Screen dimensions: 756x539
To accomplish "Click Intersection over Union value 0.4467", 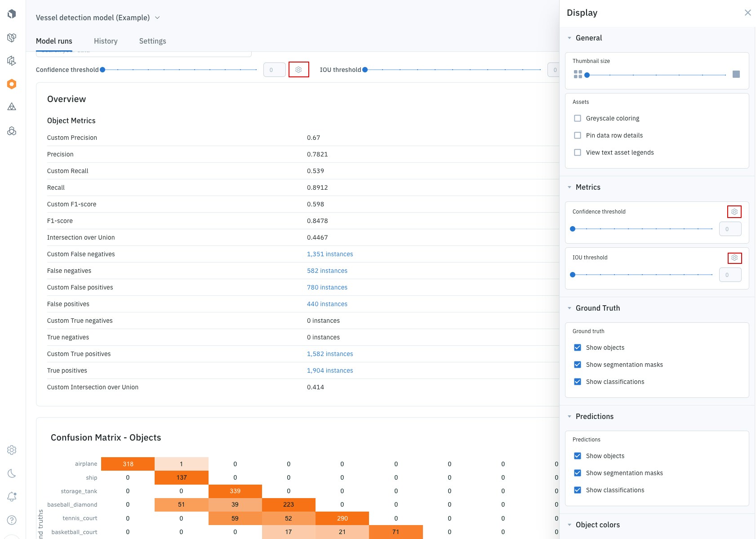I will pyautogui.click(x=317, y=237).
